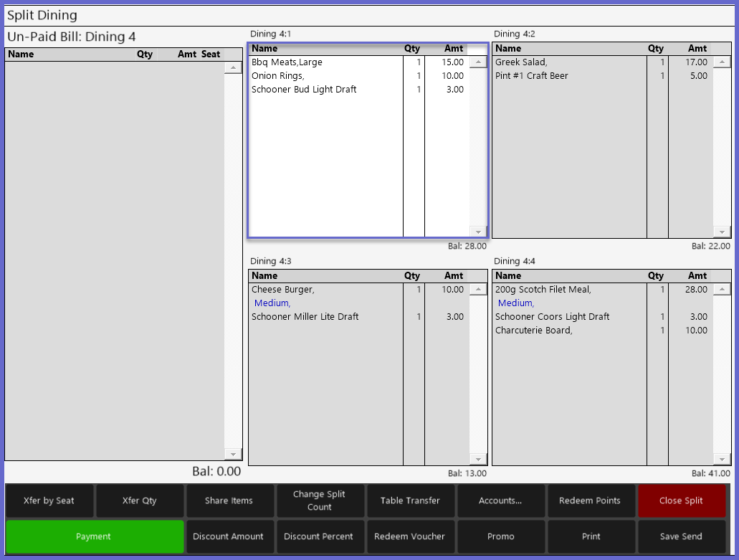Choose the Discount Percent button

coord(319,536)
